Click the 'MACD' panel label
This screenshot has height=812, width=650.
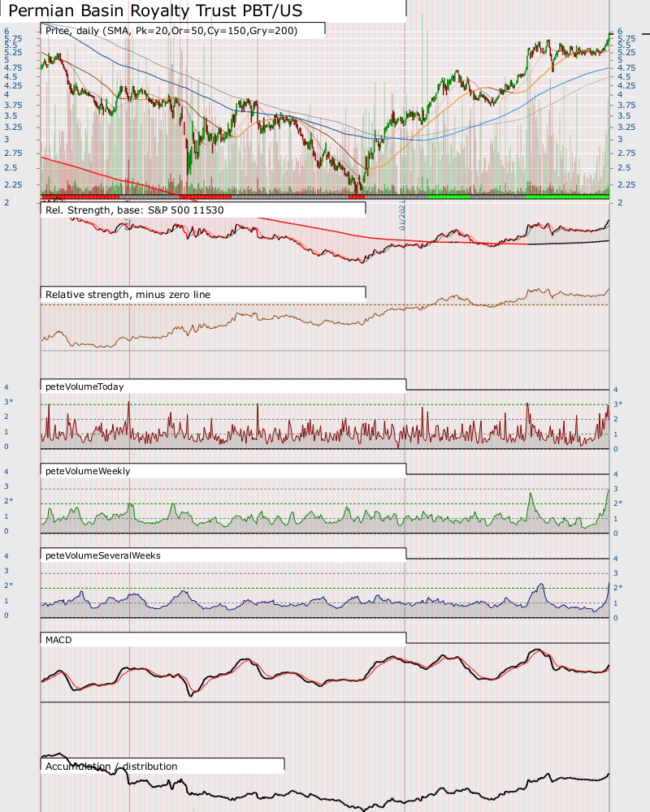tap(58, 640)
